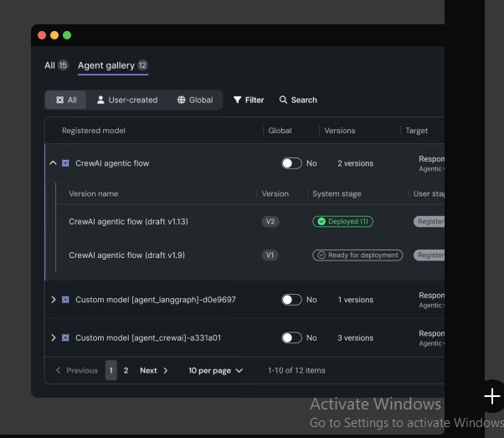Open the Search field
Screen dimensions: 504x438
pos(298,100)
